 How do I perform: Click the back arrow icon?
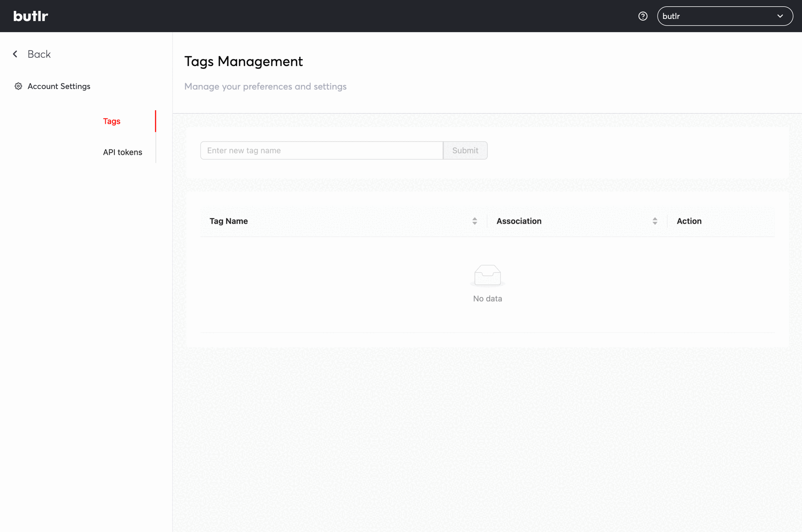(15, 54)
